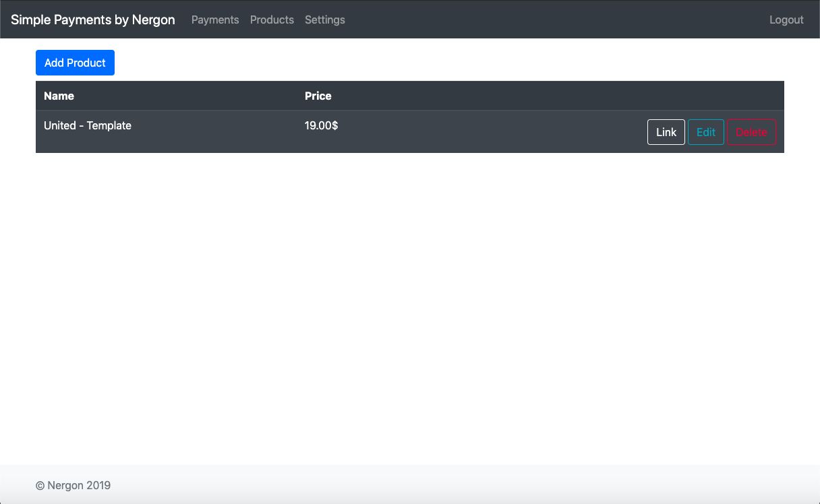Click the Name column header
This screenshot has width=820, height=504.
coord(166,96)
